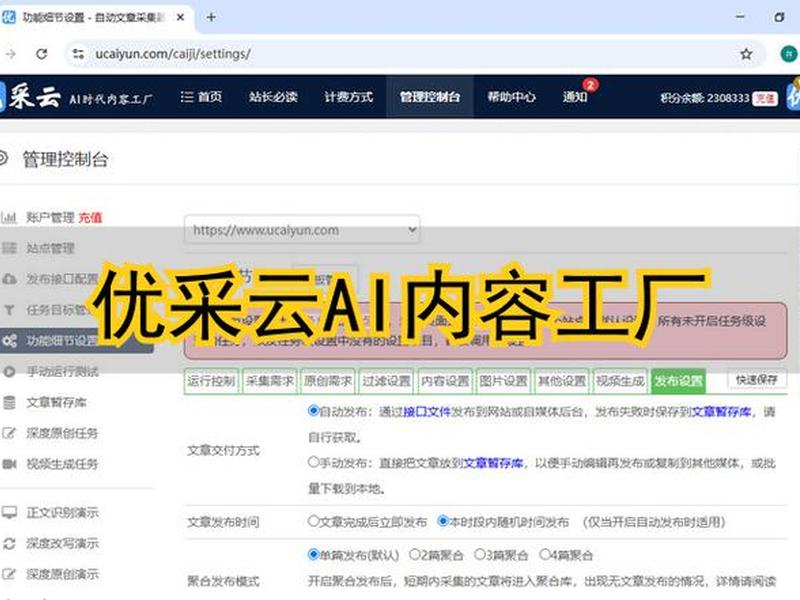Open a new browser tab

tap(211, 17)
